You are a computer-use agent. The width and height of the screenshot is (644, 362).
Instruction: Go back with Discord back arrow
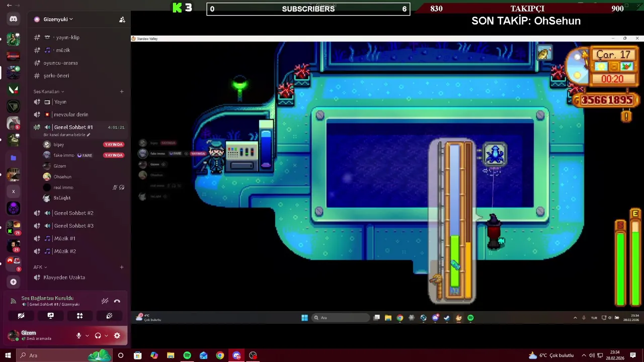(9, 5)
